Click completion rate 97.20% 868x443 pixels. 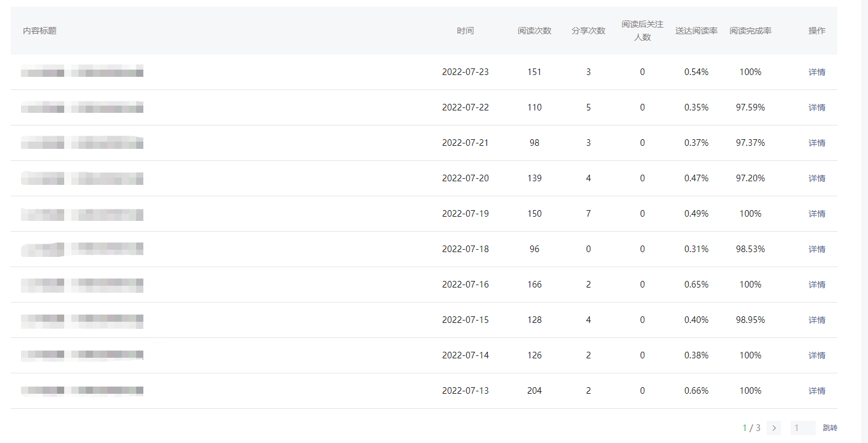pos(750,178)
